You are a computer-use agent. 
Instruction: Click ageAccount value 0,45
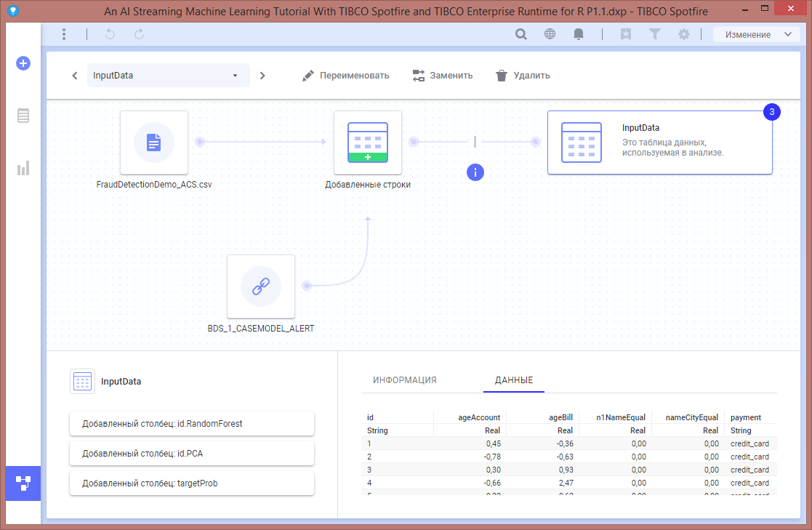point(494,444)
